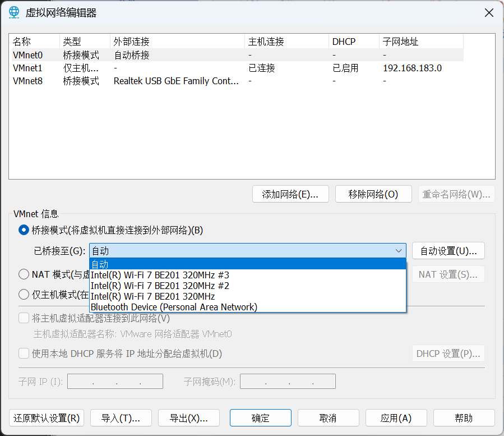Image resolution: width=504 pixels, height=436 pixels.
Task: Select 桥接模式 radio button
Action: pyautogui.click(x=24, y=230)
